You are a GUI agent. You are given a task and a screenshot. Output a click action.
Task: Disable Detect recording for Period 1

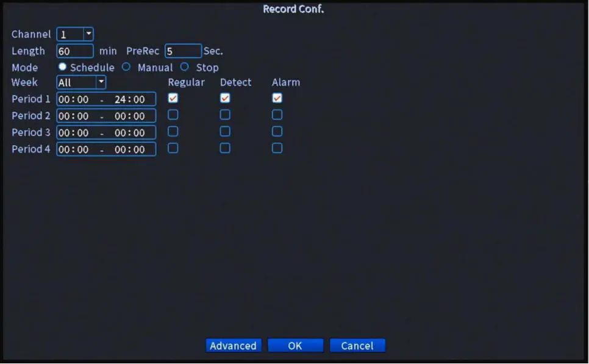[225, 98]
